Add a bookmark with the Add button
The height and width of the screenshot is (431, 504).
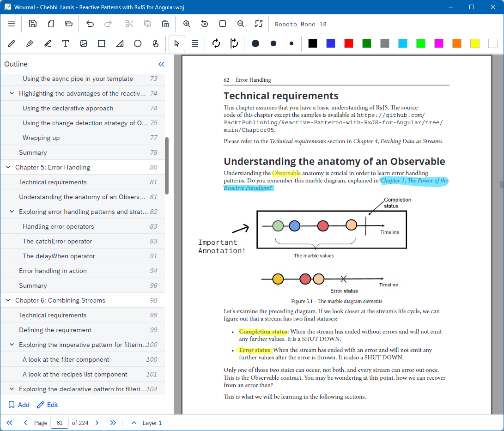pos(19,405)
